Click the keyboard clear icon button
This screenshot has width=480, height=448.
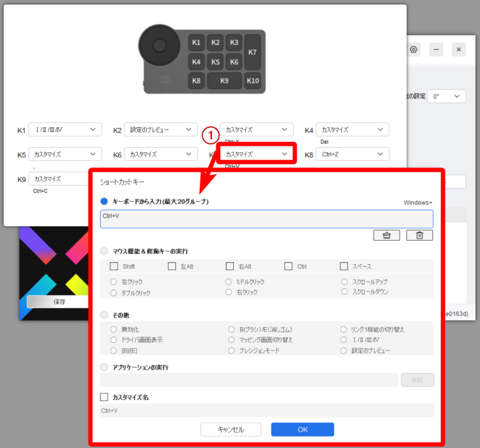point(386,235)
